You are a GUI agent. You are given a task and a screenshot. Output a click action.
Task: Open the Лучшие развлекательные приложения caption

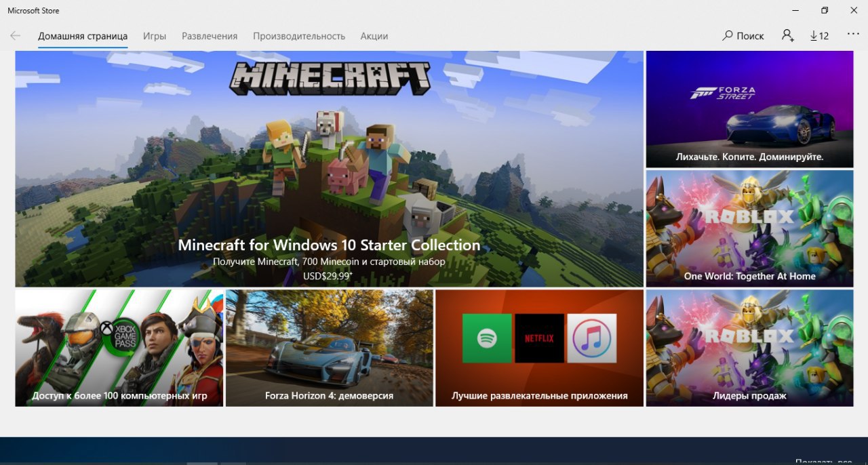click(540, 396)
